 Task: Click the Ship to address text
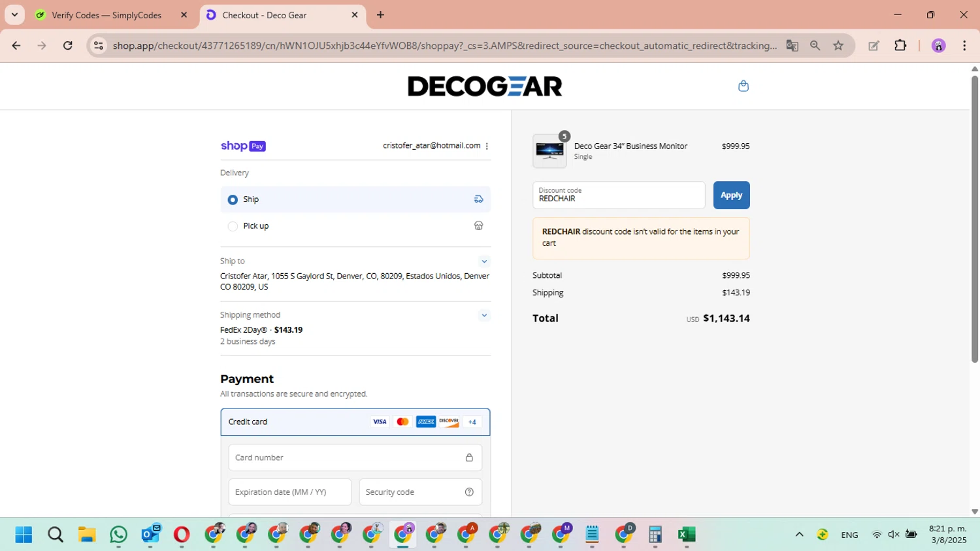tap(355, 282)
